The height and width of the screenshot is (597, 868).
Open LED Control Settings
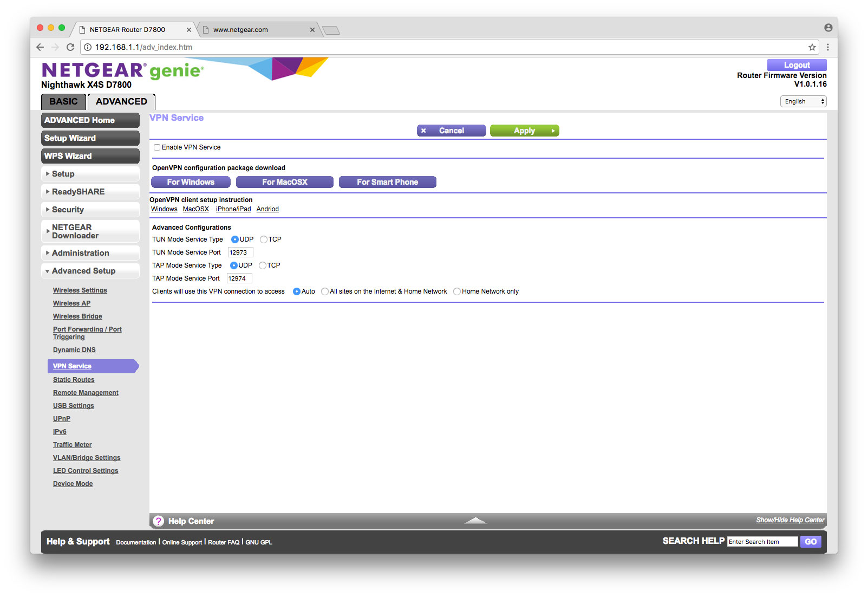pos(86,471)
